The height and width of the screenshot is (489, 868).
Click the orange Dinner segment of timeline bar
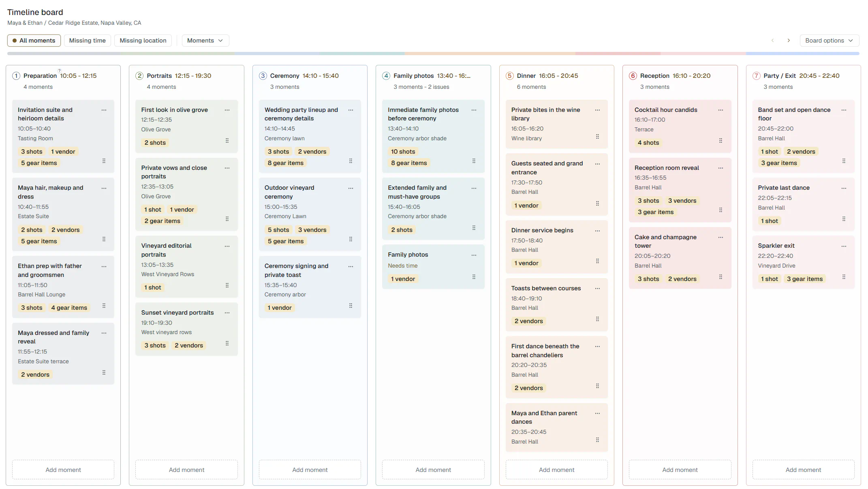(490, 54)
